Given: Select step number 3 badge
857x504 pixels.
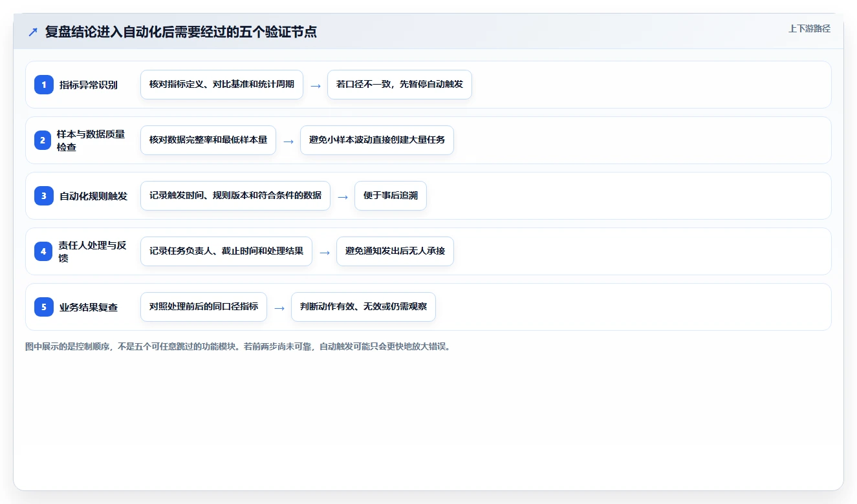Looking at the screenshot, I should (x=44, y=196).
